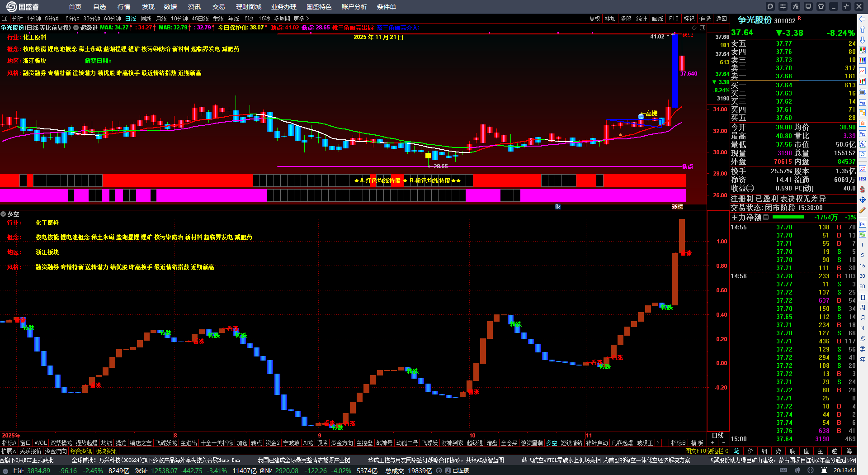Open dropdown arrow beside 多空 indicator title
Image resolution: width=868 pixels, height=475 pixels.
[x=3, y=214]
